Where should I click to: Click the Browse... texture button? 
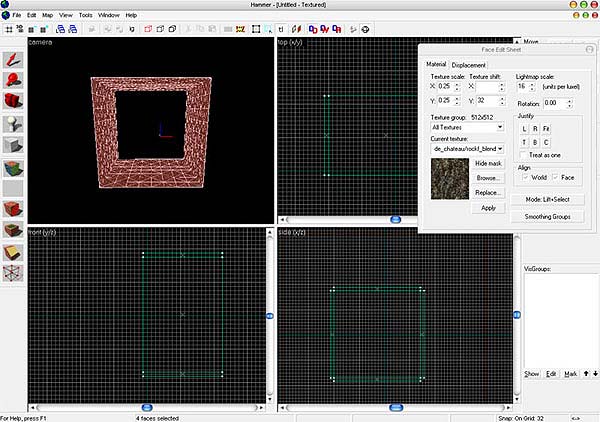click(488, 177)
